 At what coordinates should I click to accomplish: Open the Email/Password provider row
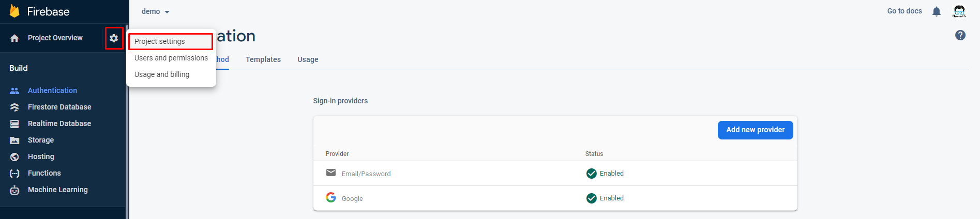tap(555, 174)
